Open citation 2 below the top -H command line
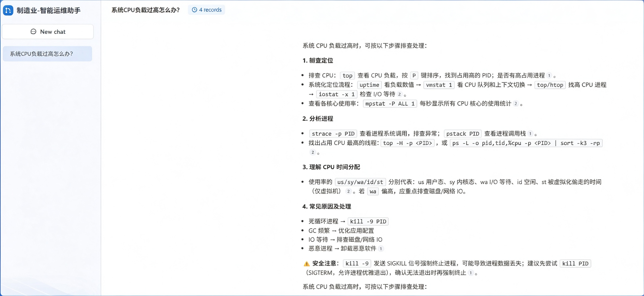Viewport: 644px width, 296px height. coord(312,152)
